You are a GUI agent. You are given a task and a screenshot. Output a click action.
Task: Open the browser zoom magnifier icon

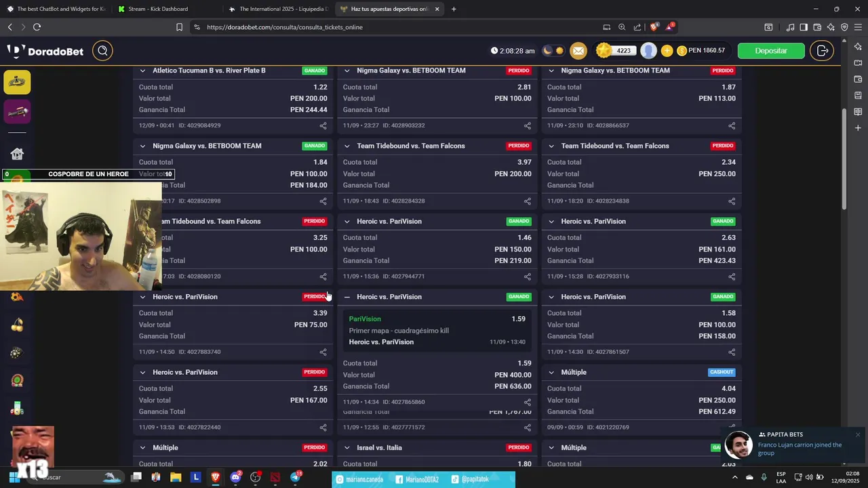point(622,27)
